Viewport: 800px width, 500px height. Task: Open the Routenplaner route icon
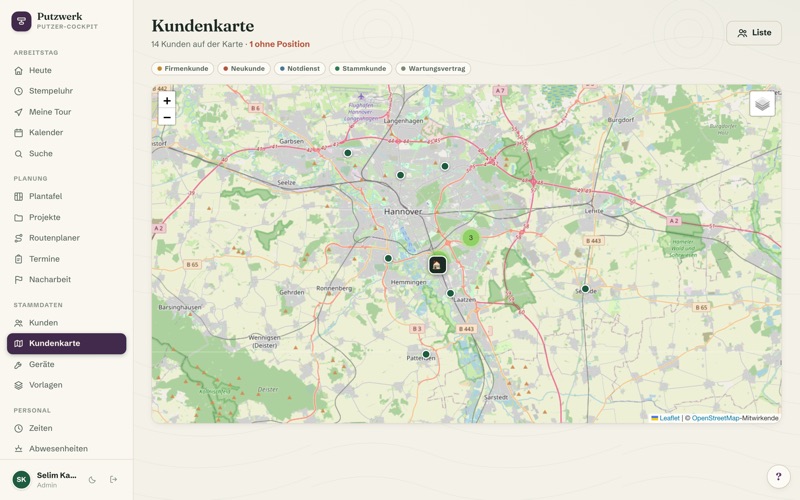[18, 238]
